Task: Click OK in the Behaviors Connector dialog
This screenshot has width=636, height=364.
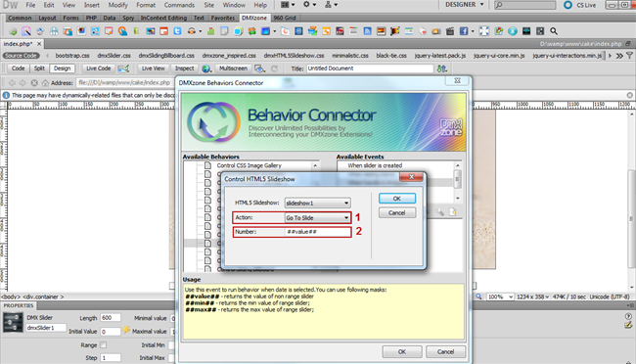Action: point(402,352)
